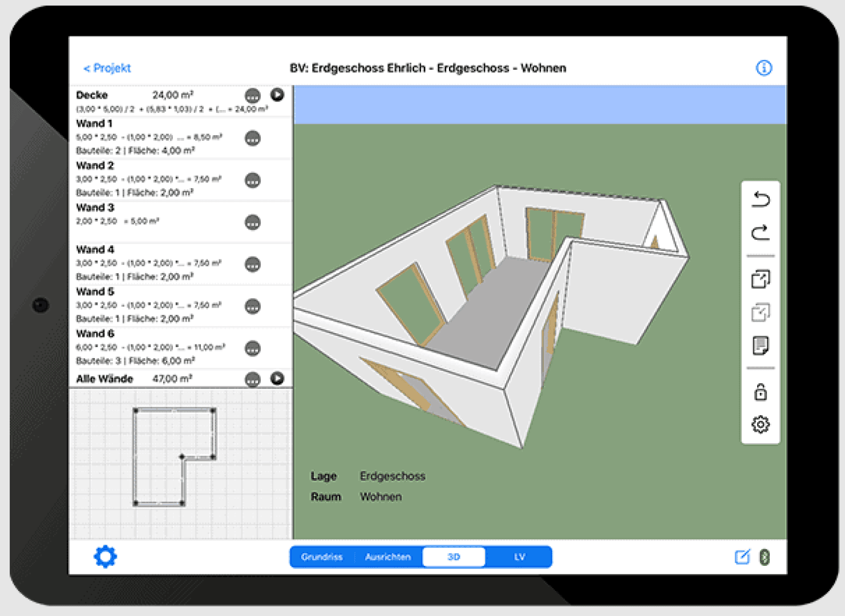Switch to the LV tab
Screen dimensions: 845x616
point(519,557)
